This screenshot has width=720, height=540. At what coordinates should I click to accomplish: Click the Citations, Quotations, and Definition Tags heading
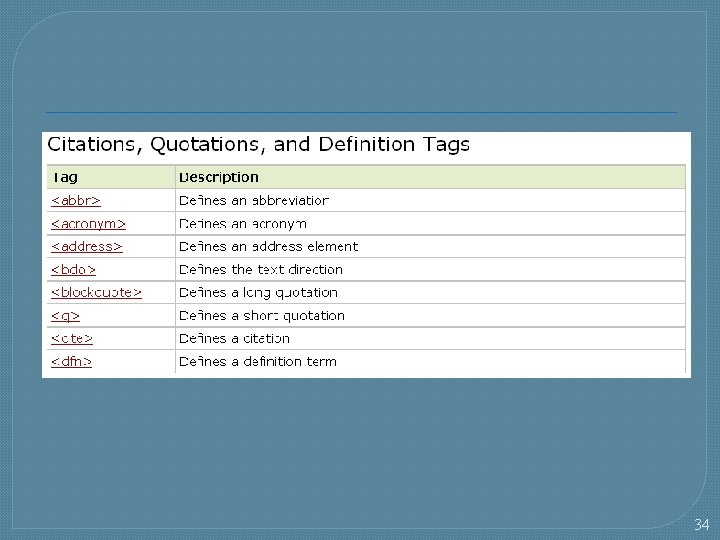point(259,145)
